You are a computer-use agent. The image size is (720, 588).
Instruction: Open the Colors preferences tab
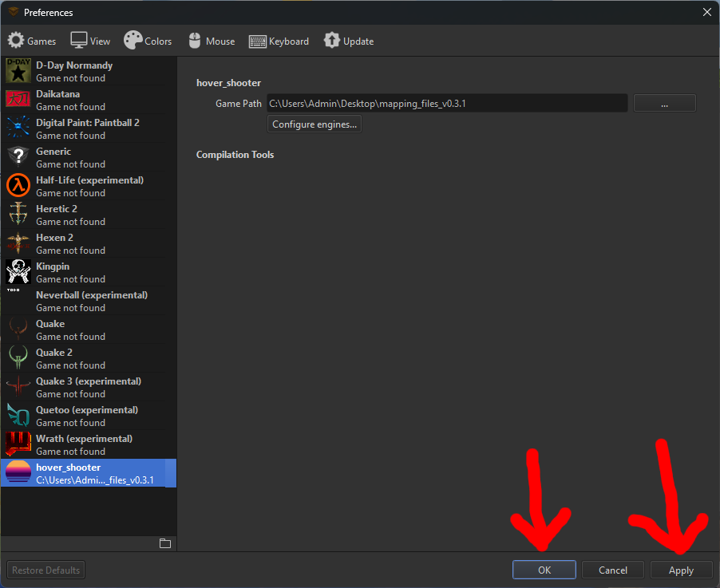(148, 41)
